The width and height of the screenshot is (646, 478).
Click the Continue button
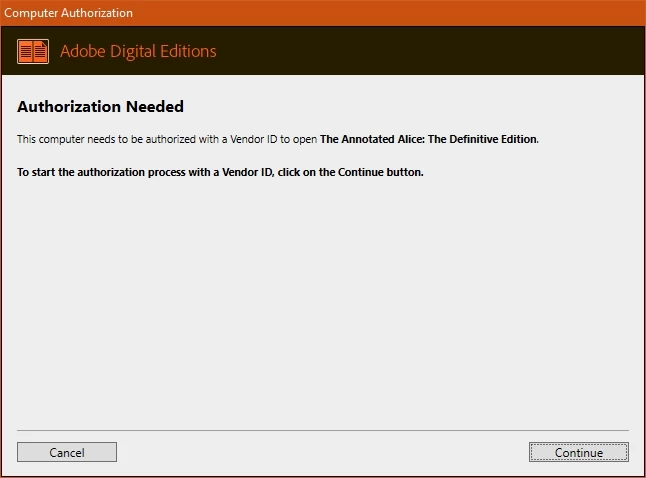point(578,452)
